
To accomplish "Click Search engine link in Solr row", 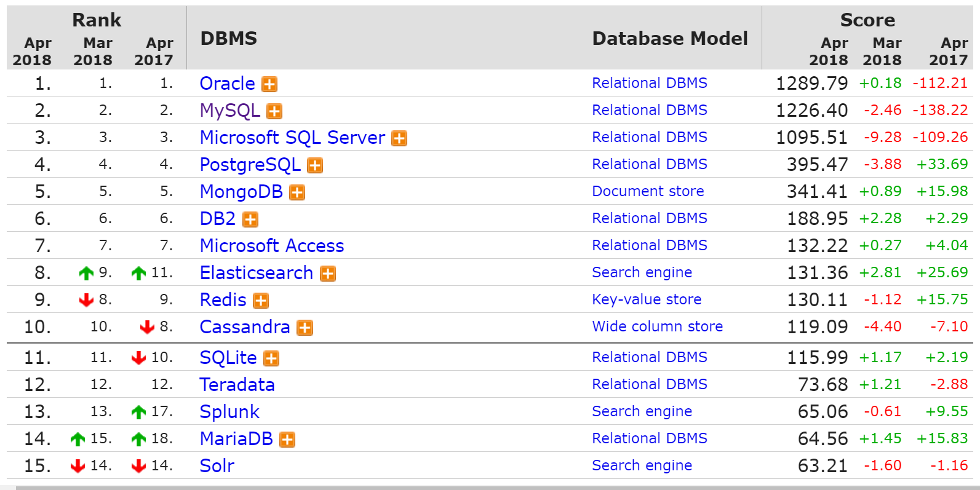I will (642, 465).
